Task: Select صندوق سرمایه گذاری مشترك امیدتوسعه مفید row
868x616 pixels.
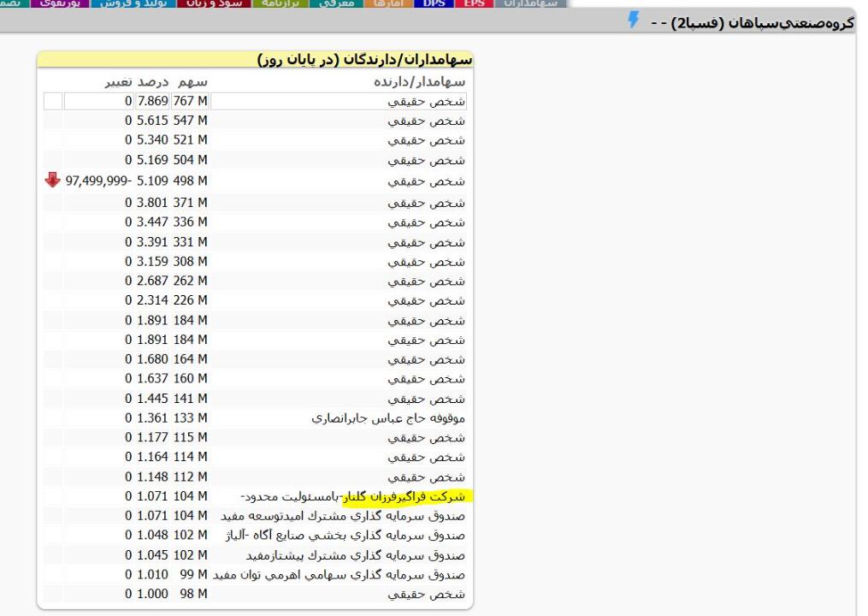Action: (x=343, y=516)
